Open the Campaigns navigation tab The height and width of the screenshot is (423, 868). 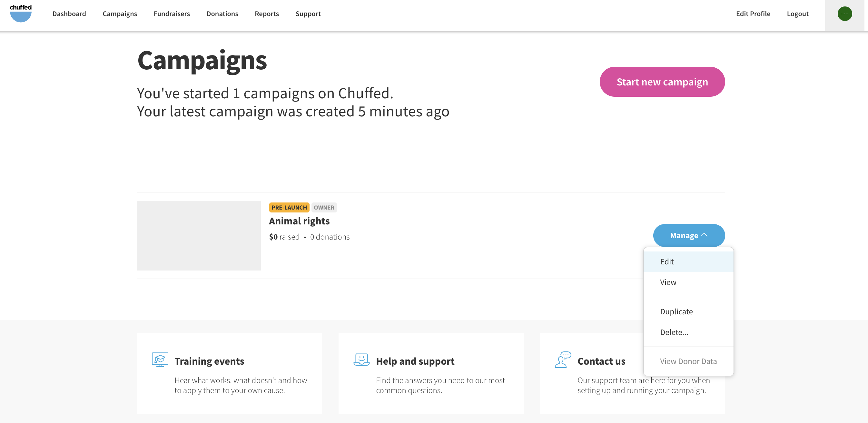[120, 14]
